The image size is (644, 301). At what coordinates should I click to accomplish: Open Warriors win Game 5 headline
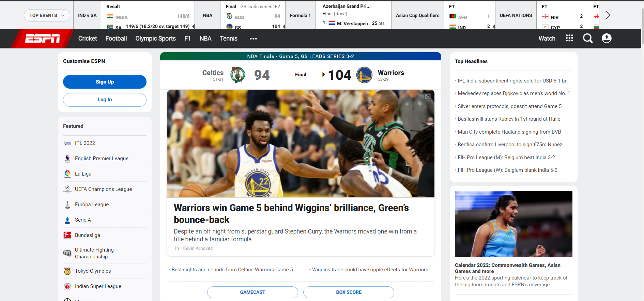[291, 214]
